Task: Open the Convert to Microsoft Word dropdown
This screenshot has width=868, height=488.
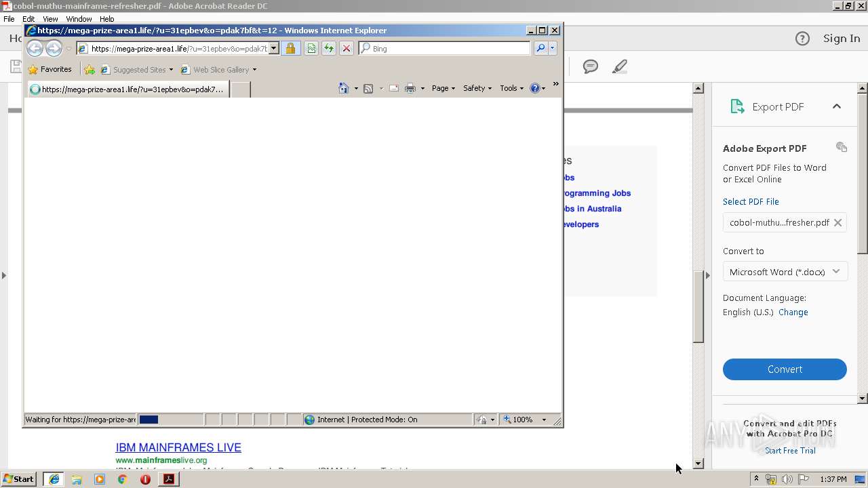Action: click(785, 272)
